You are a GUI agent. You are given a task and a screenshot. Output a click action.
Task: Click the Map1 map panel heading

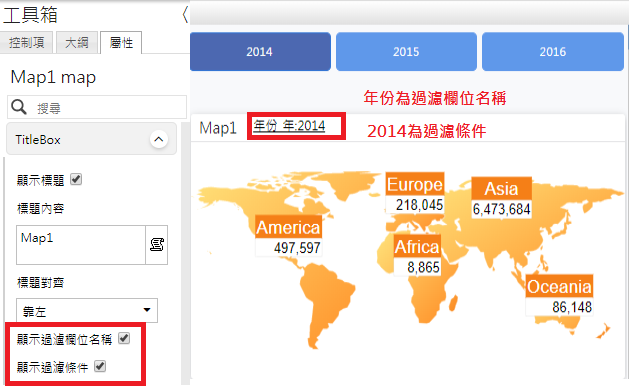pos(53,77)
